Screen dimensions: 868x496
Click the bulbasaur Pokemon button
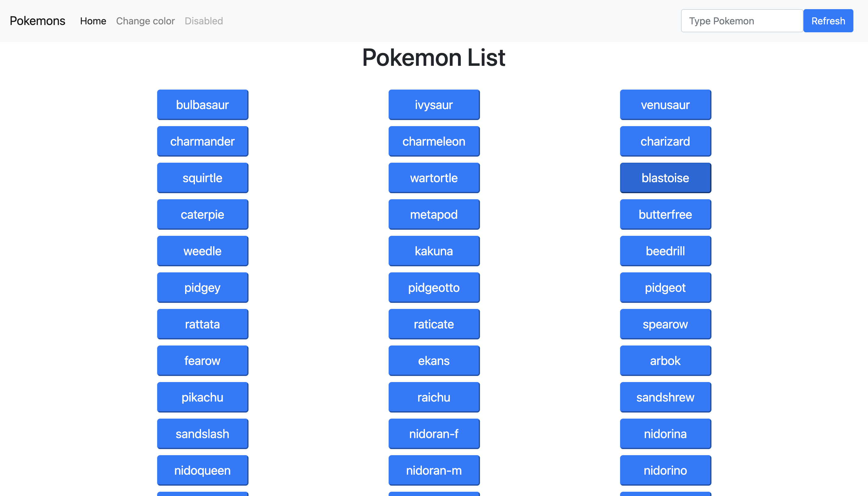coord(202,104)
